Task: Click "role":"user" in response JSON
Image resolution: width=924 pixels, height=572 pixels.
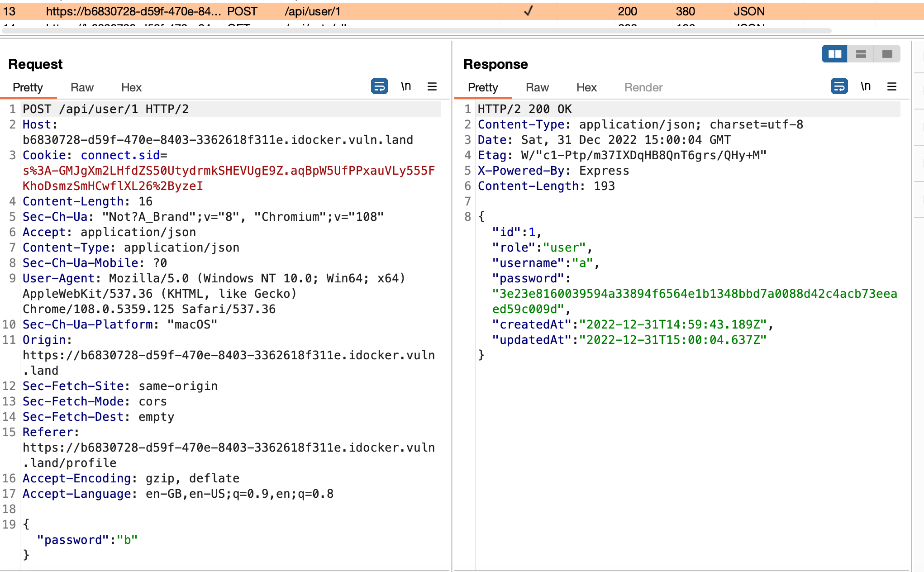Action: click(539, 248)
